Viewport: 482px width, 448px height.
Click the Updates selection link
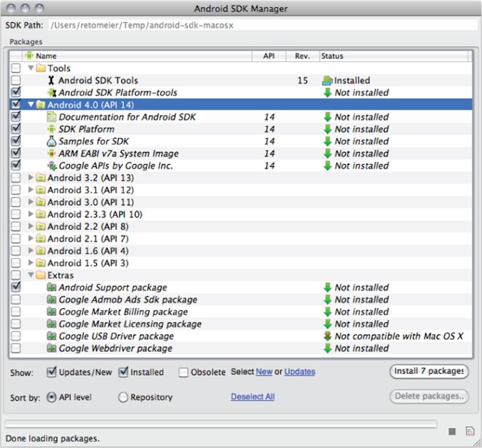pyautogui.click(x=299, y=372)
